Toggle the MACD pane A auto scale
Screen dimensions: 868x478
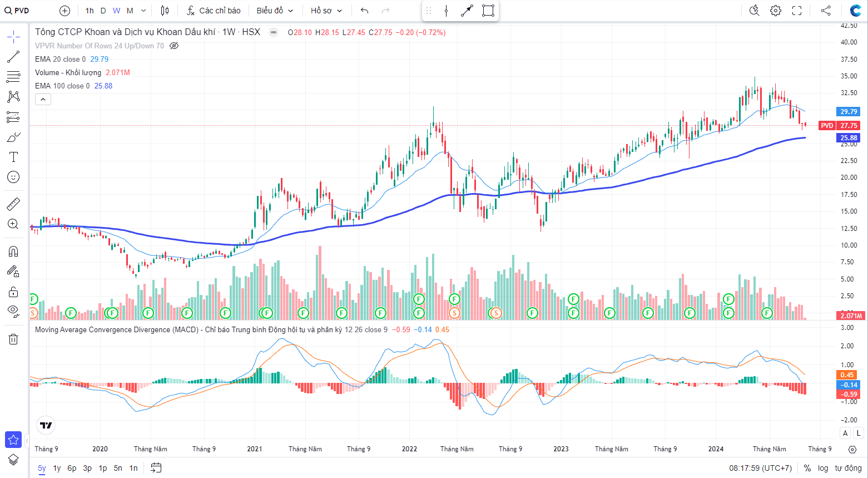845,433
